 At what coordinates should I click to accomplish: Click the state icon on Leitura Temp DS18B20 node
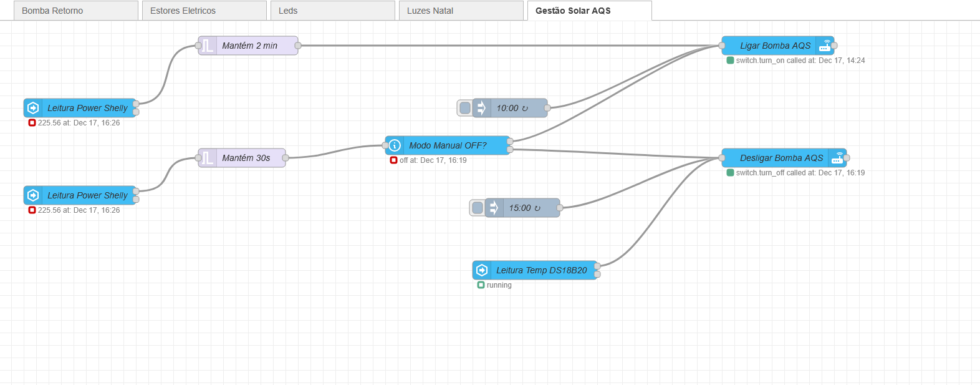click(482, 270)
